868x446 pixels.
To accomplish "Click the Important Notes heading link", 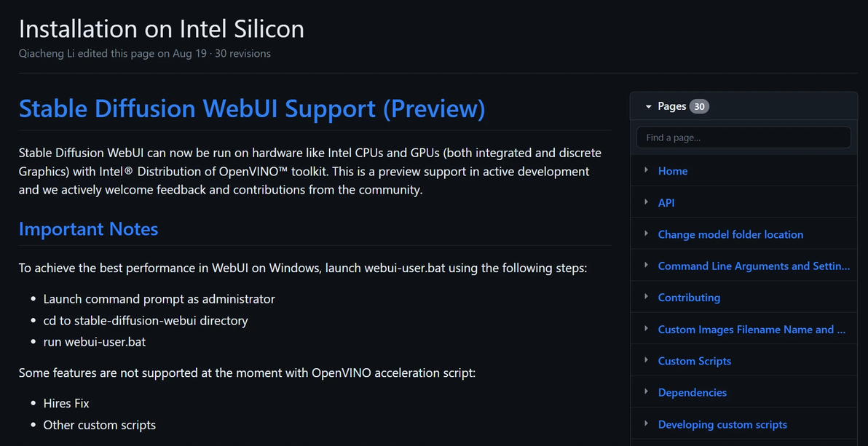I will (88, 229).
